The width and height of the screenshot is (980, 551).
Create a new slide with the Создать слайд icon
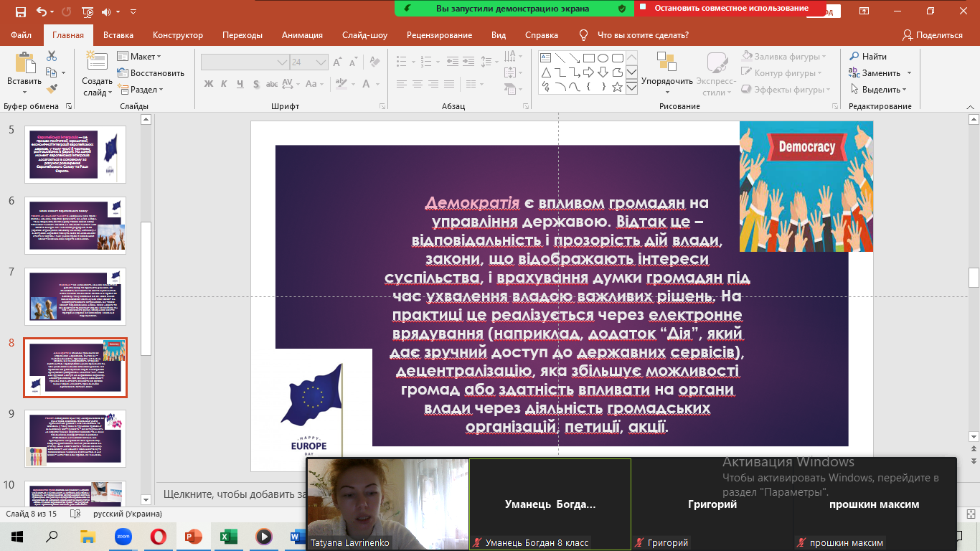click(96, 62)
